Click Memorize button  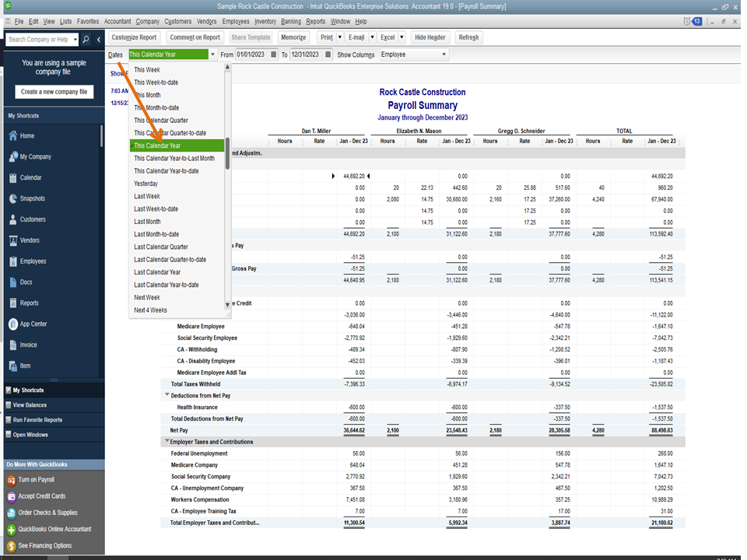[293, 37]
